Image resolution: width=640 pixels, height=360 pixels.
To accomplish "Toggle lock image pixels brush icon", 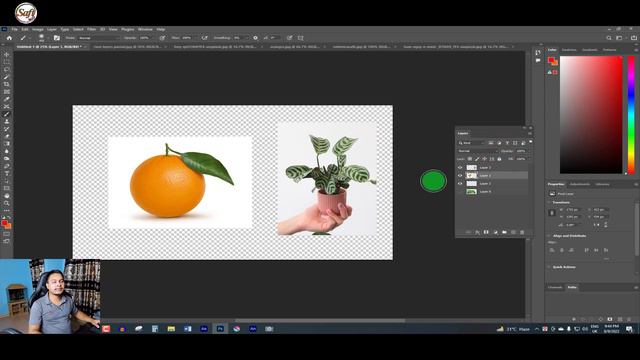I will [x=477, y=159].
